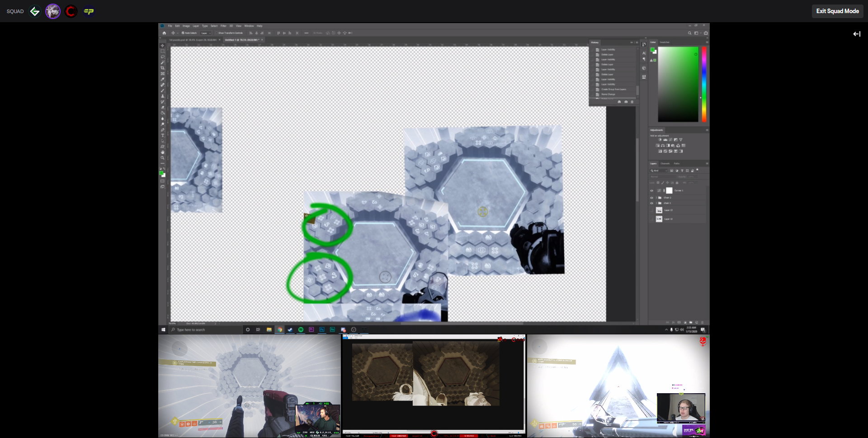The width and height of the screenshot is (868, 438).
Task: Switch to the Swatches tab
Action: click(x=665, y=42)
